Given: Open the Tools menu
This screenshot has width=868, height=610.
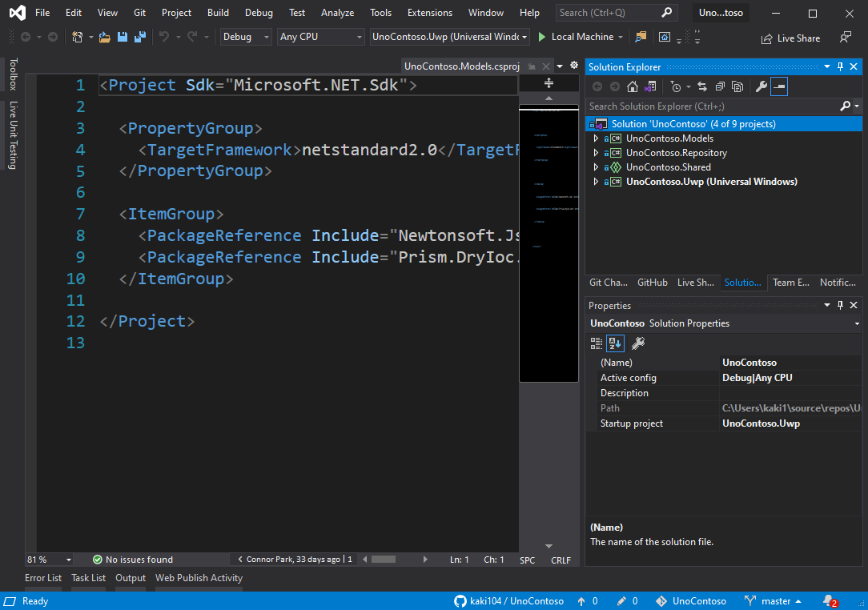Looking at the screenshot, I should [381, 12].
